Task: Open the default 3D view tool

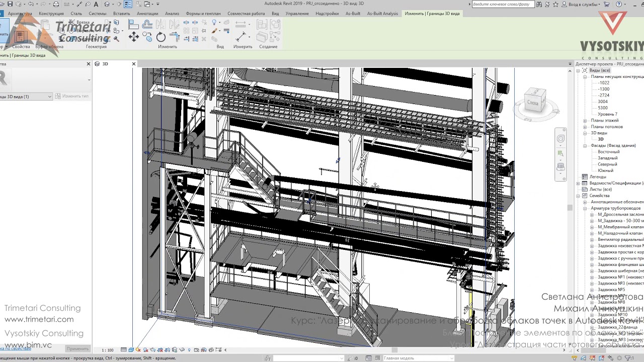Action: 107,4
